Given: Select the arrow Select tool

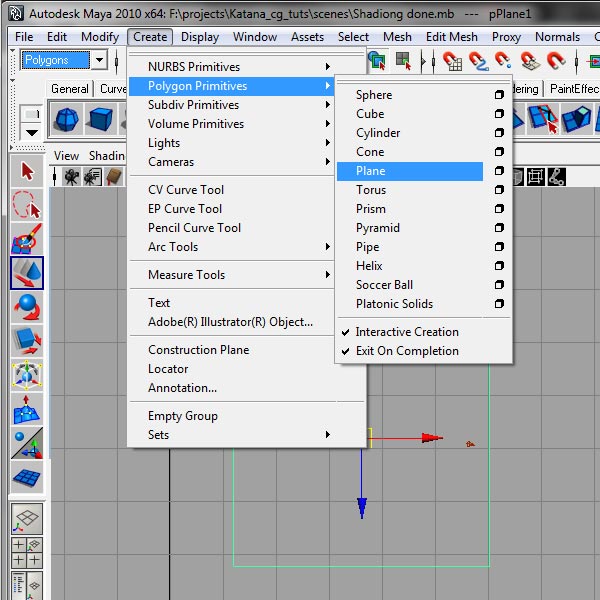Looking at the screenshot, I should [x=27, y=171].
